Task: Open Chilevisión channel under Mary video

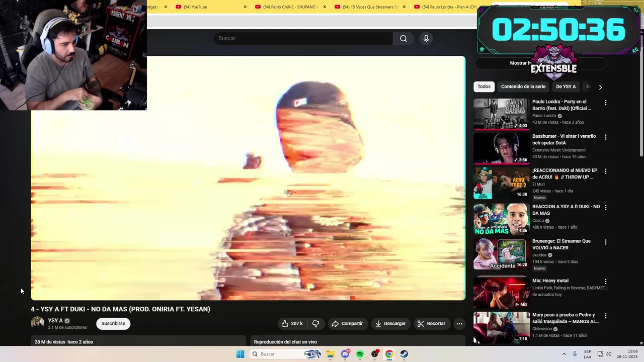Action: coord(542,329)
